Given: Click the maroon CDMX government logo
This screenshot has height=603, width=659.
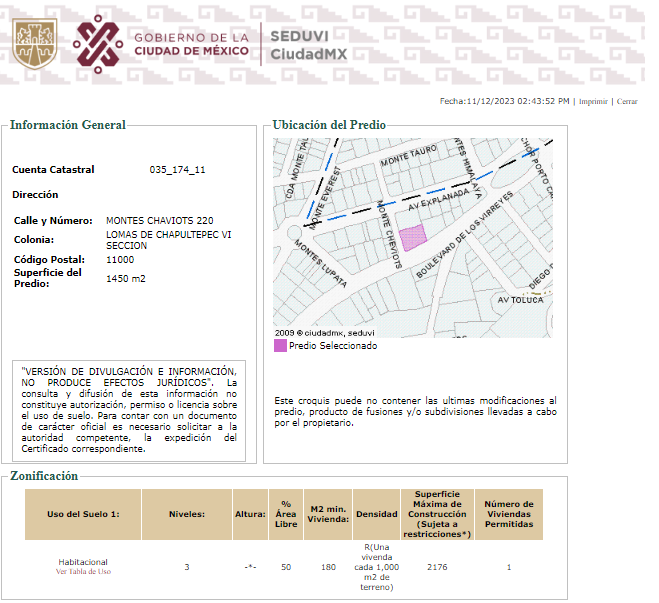Looking at the screenshot, I should pyautogui.click(x=98, y=44).
